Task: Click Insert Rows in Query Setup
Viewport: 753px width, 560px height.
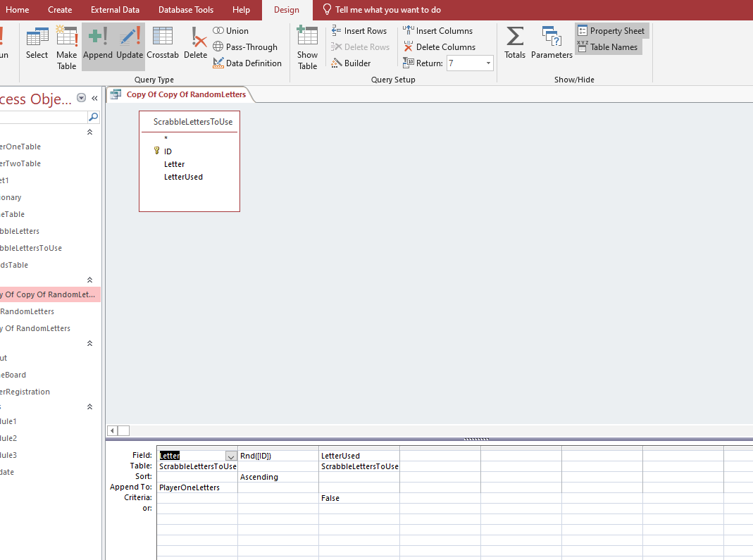Action: (x=359, y=31)
